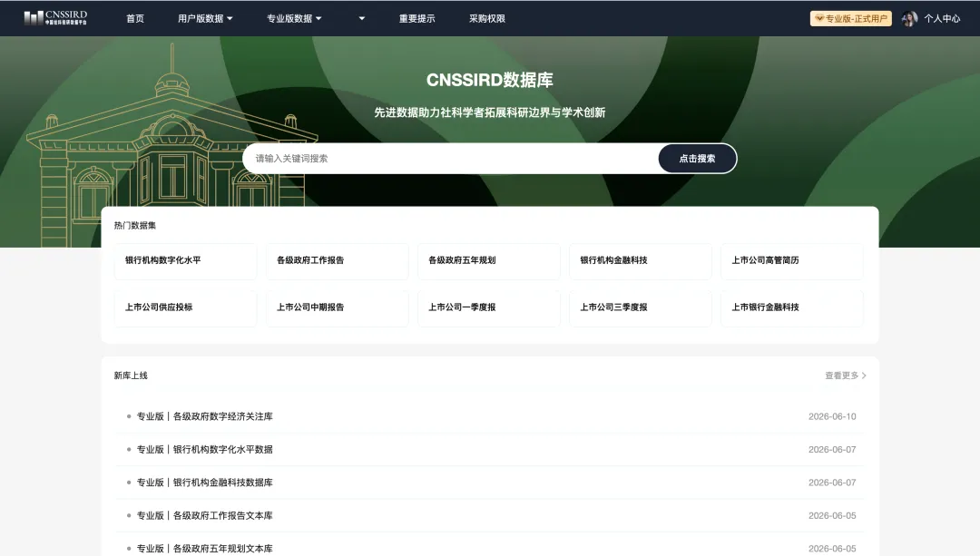Click the 热门数据集 heading
Image resolution: width=980 pixels, height=556 pixels.
pyautogui.click(x=135, y=226)
